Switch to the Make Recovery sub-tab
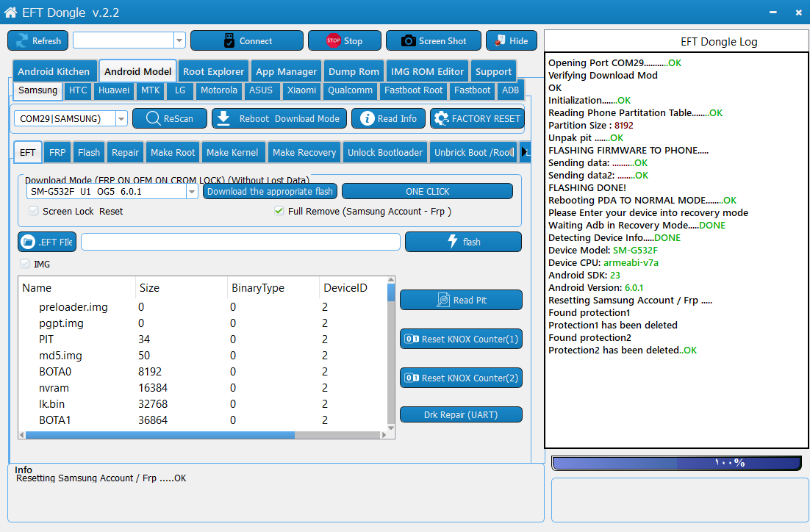810x532 pixels. tap(304, 152)
